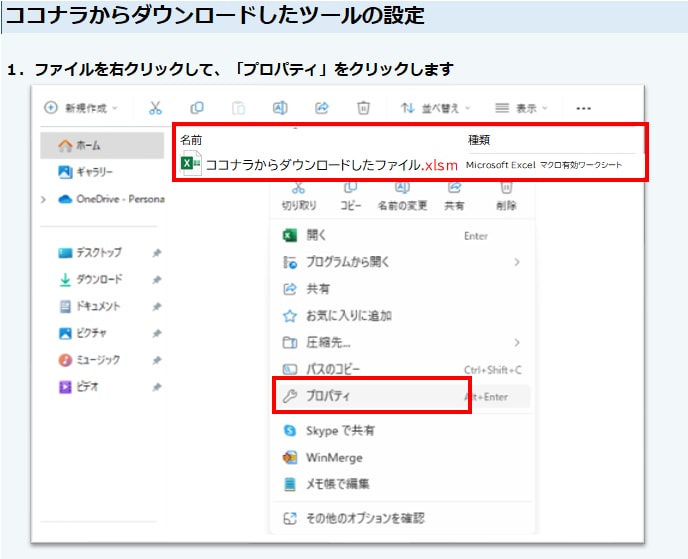This screenshot has width=688, height=559.
Task: Choose WinMerge in context menu
Action: pyautogui.click(x=401, y=458)
